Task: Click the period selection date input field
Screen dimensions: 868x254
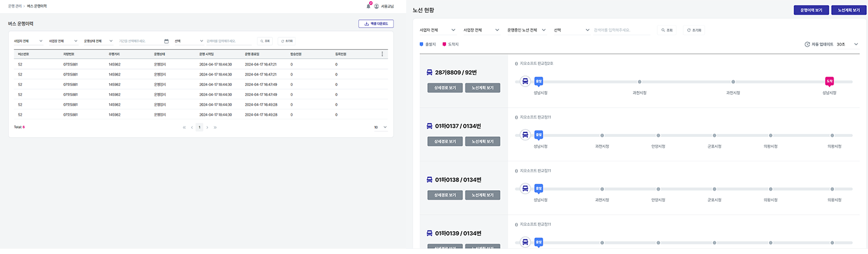Action: tap(143, 41)
